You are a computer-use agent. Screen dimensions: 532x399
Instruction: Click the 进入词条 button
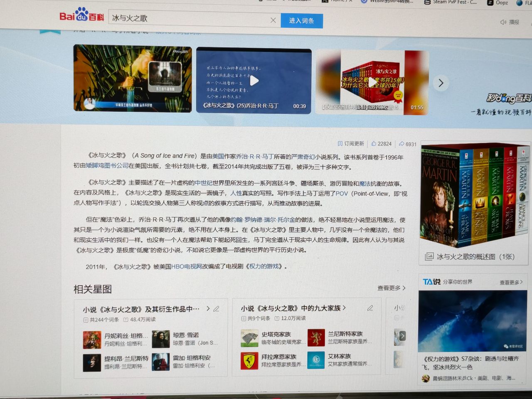tap(302, 21)
